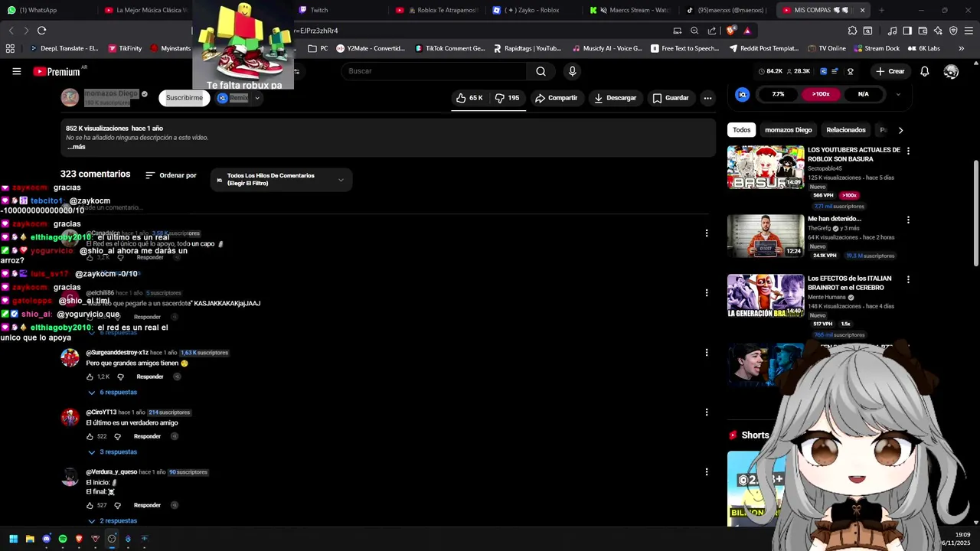Open new browser tab plus button
This screenshot has height=551, width=980.
pos(881,10)
